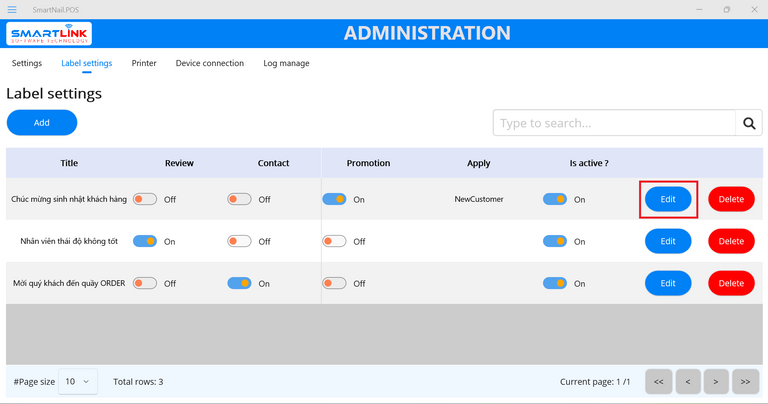Click the Add button
768x404 pixels.
tap(42, 123)
